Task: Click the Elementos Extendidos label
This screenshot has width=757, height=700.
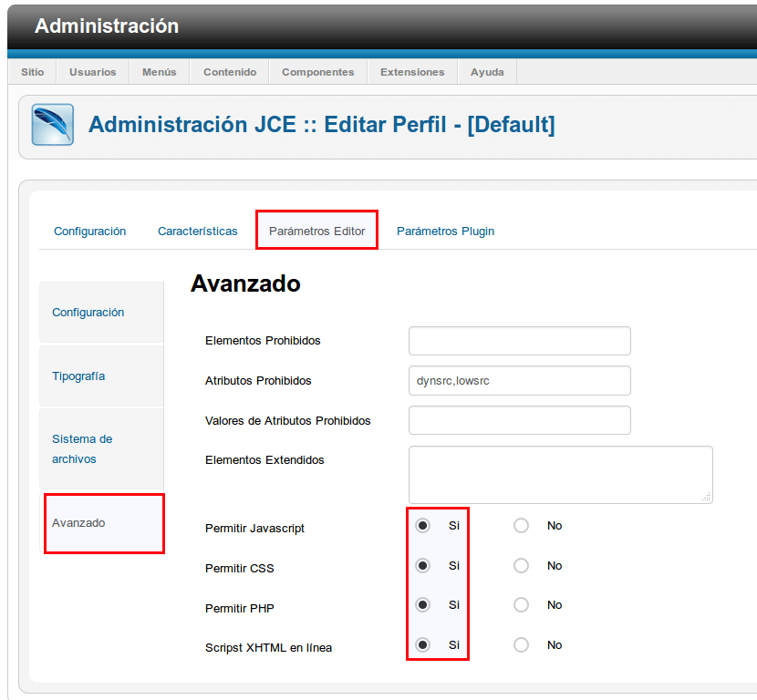Action: [x=264, y=459]
